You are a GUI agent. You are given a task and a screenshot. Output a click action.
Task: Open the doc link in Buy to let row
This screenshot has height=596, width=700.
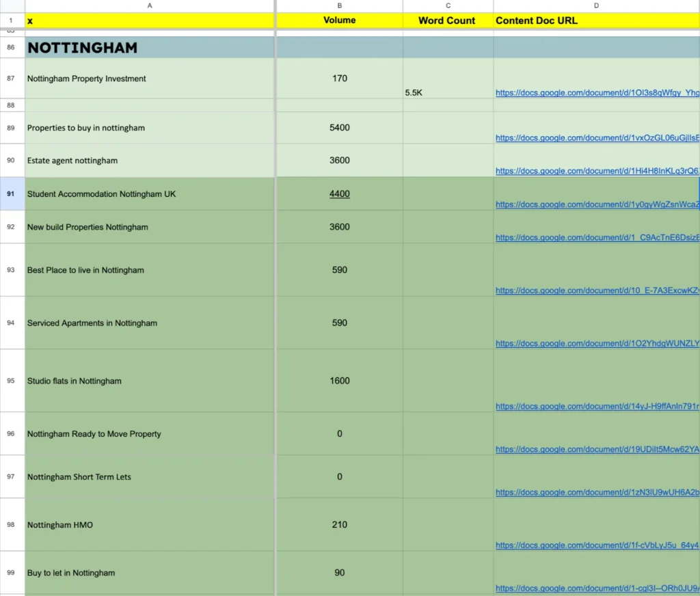597,588
